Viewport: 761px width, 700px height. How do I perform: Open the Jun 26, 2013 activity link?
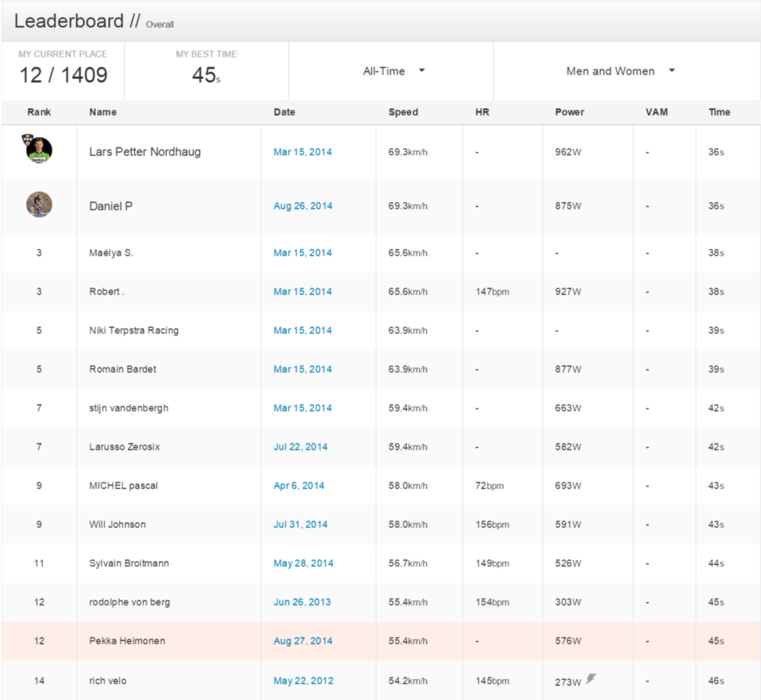point(302,602)
